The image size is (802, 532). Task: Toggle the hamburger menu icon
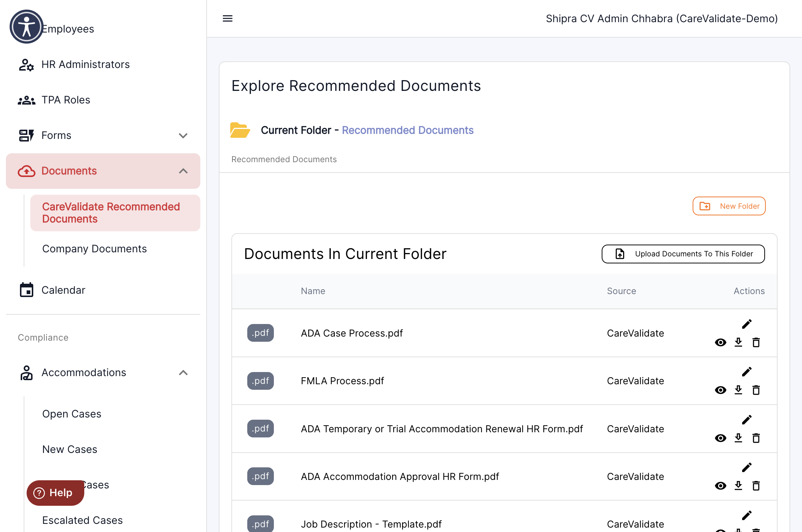coord(228,18)
